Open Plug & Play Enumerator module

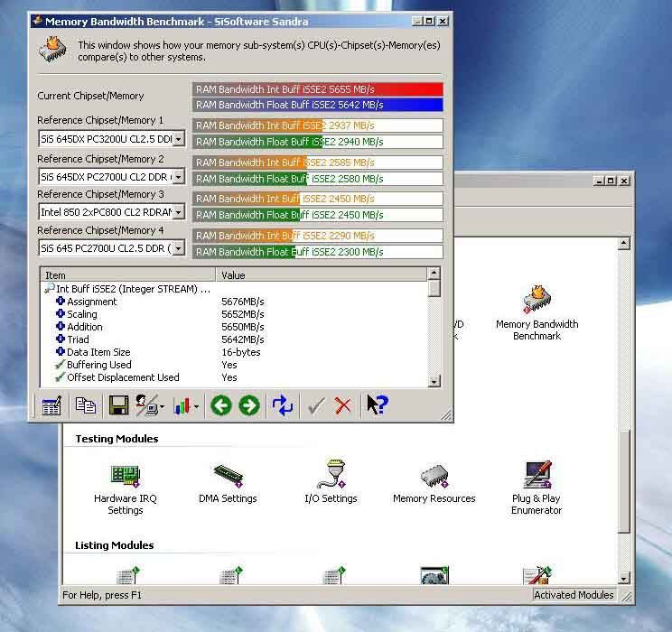pyautogui.click(x=537, y=474)
